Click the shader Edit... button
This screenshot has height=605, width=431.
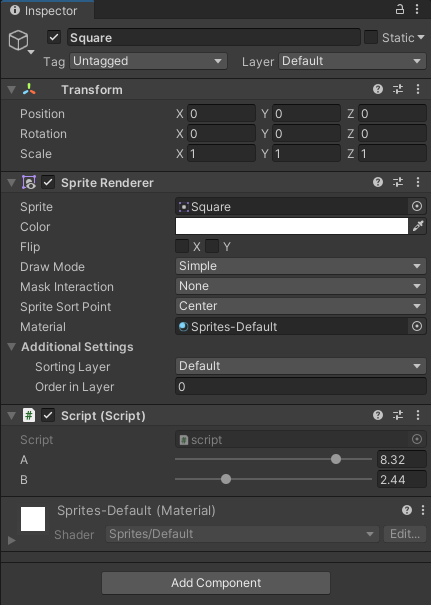(x=405, y=534)
